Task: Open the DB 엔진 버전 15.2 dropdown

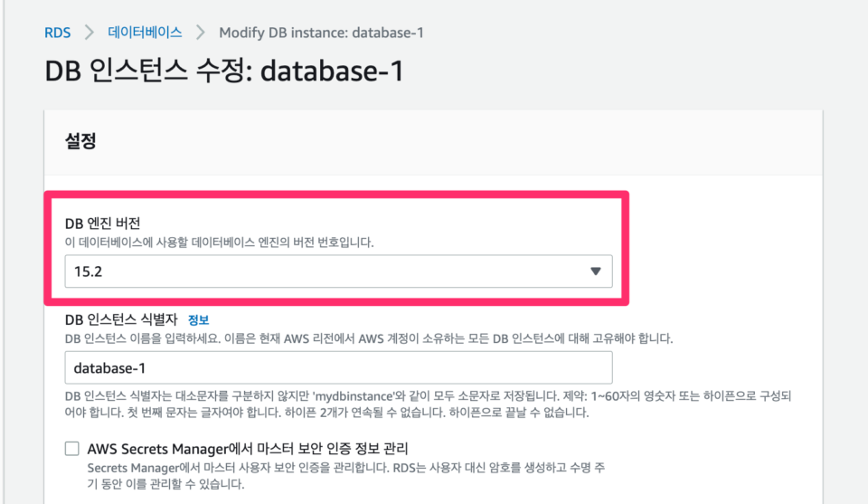Action: 338,271
